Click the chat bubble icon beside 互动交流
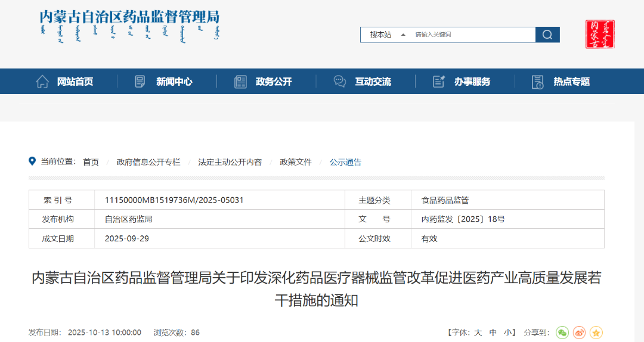 pos(340,82)
